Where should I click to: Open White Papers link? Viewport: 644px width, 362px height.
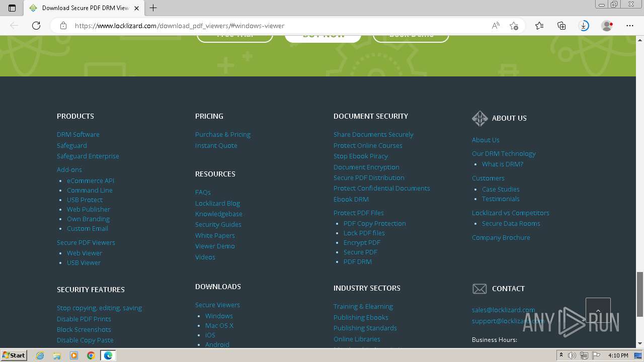(x=215, y=235)
